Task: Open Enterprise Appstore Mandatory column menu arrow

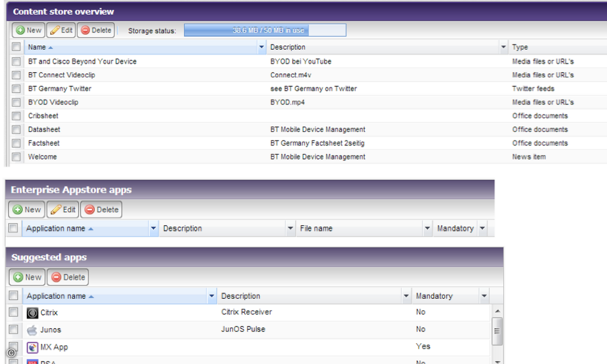Action: [x=483, y=229]
